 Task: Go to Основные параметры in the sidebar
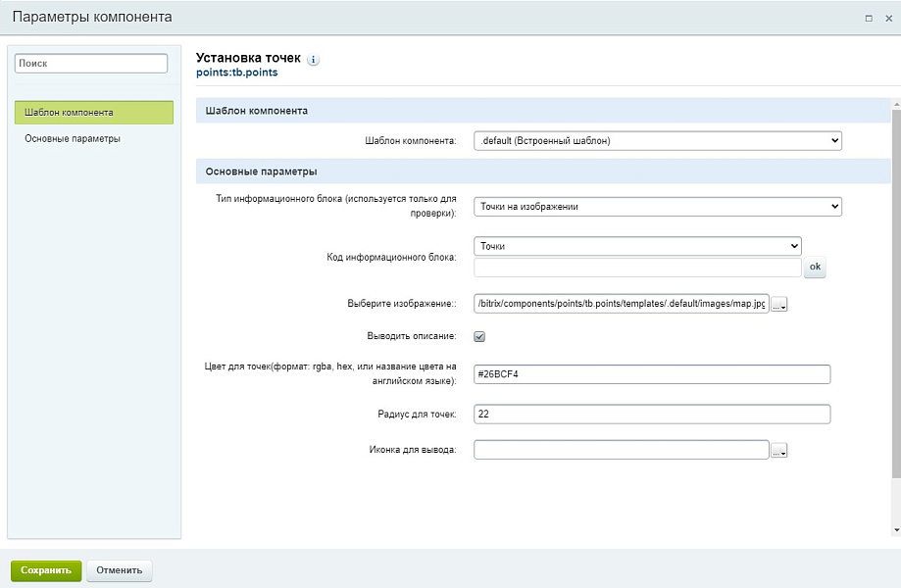point(73,139)
